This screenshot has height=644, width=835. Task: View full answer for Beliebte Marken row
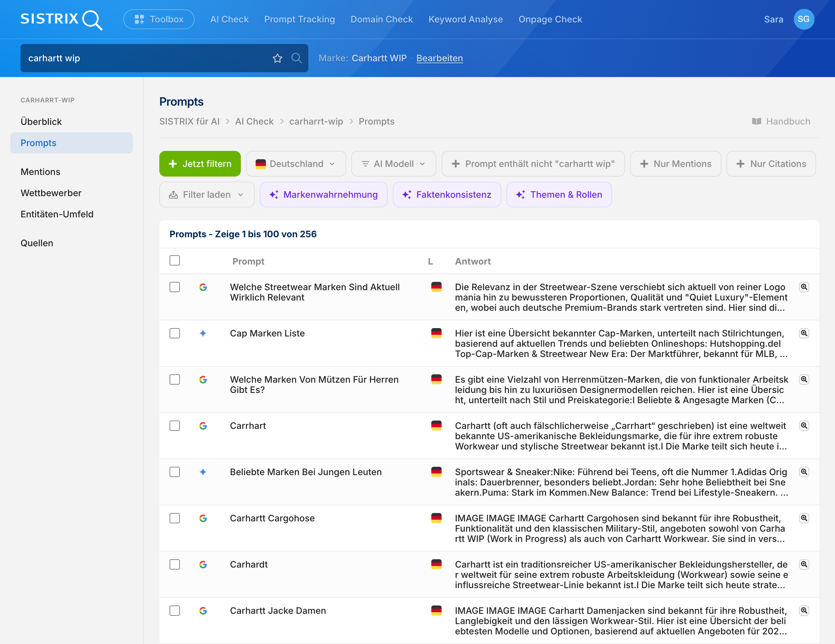804,472
